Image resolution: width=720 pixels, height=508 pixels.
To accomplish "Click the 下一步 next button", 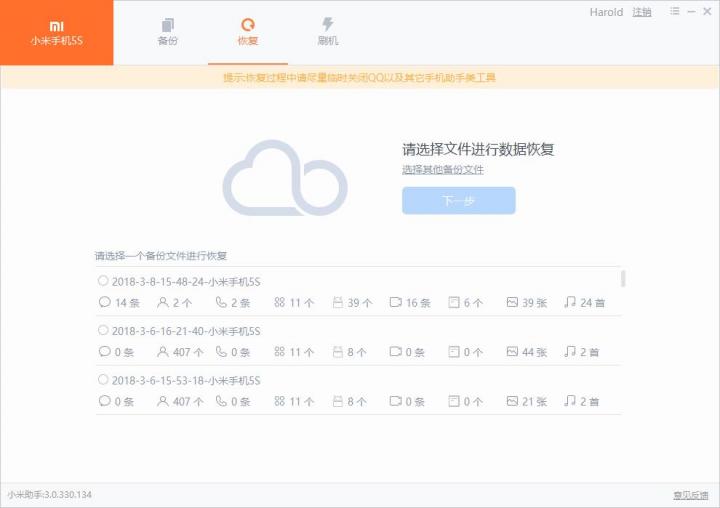I will [459, 200].
